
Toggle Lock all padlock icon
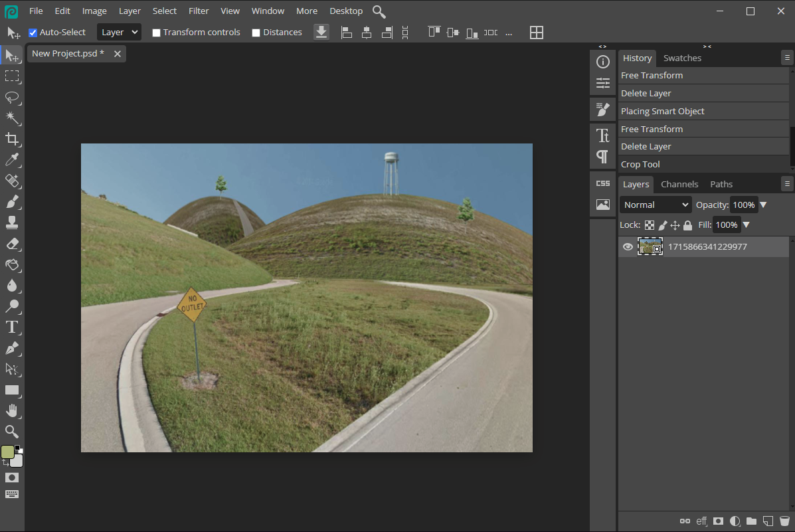point(687,225)
